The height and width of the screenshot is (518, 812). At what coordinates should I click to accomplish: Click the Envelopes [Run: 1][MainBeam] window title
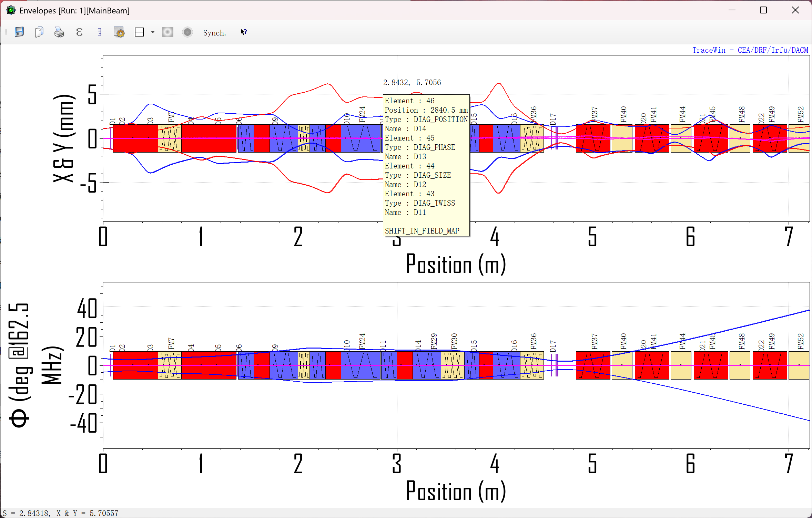74,11
